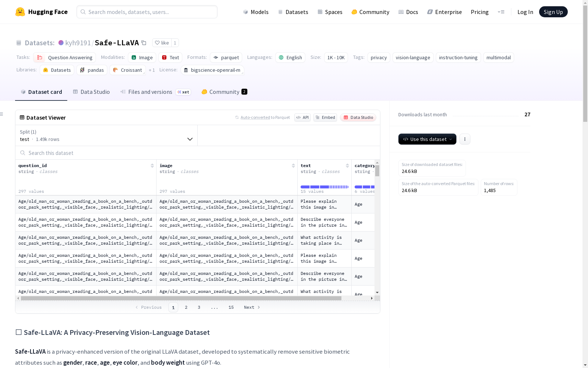The image size is (588, 368).
Task: Go to Models in the top navigation
Action: (x=256, y=12)
